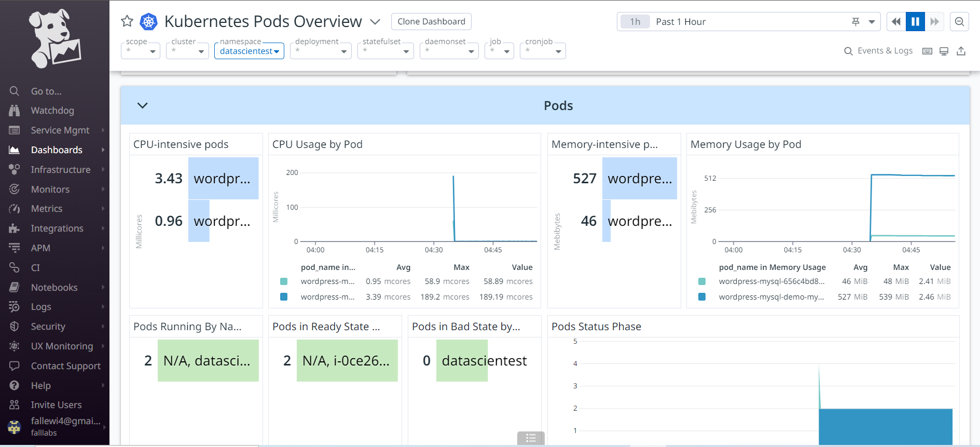Screen dimensions: 980x447
Task: Pause live dashboard updates
Action: (x=915, y=22)
